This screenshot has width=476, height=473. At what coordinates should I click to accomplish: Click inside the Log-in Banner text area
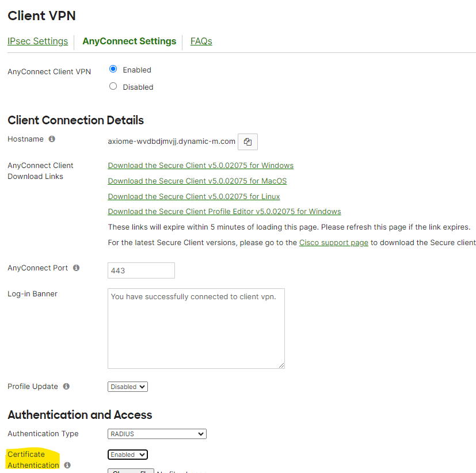coord(196,328)
